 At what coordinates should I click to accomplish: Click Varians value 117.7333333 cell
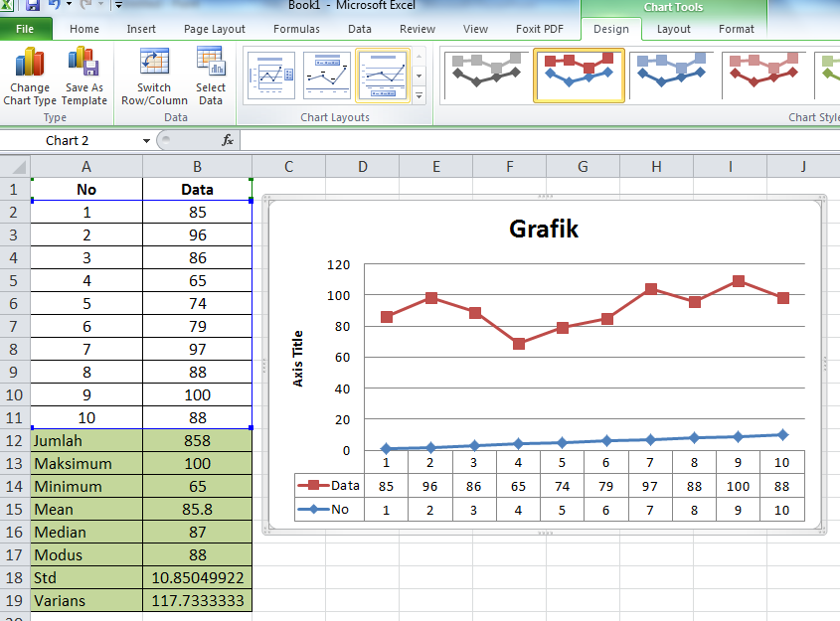197,601
